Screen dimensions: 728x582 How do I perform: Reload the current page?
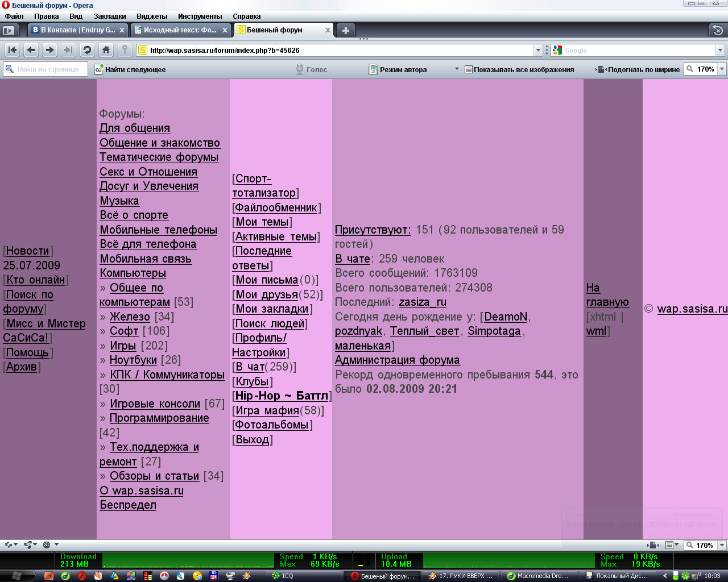[x=87, y=50]
